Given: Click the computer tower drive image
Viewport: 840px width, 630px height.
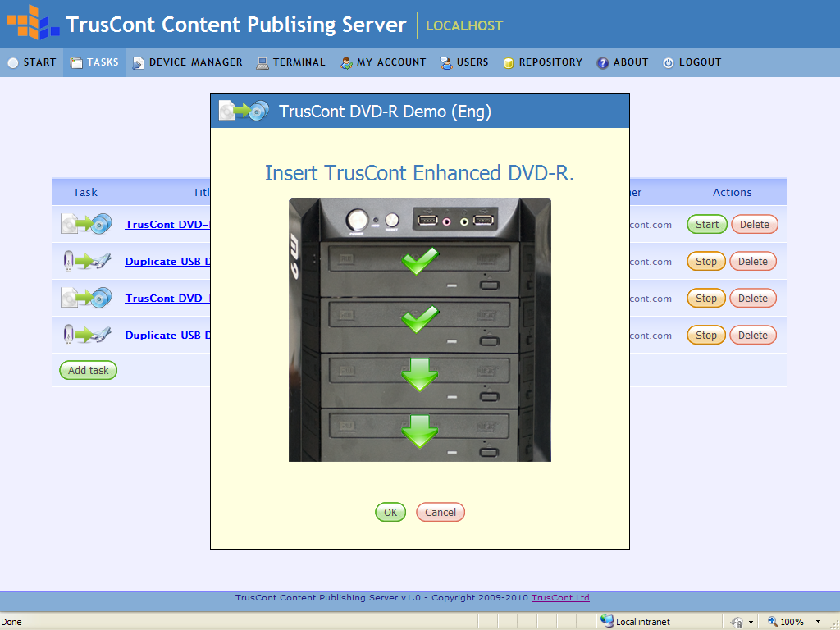Looking at the screenshot, I should (x=420, y=330).
